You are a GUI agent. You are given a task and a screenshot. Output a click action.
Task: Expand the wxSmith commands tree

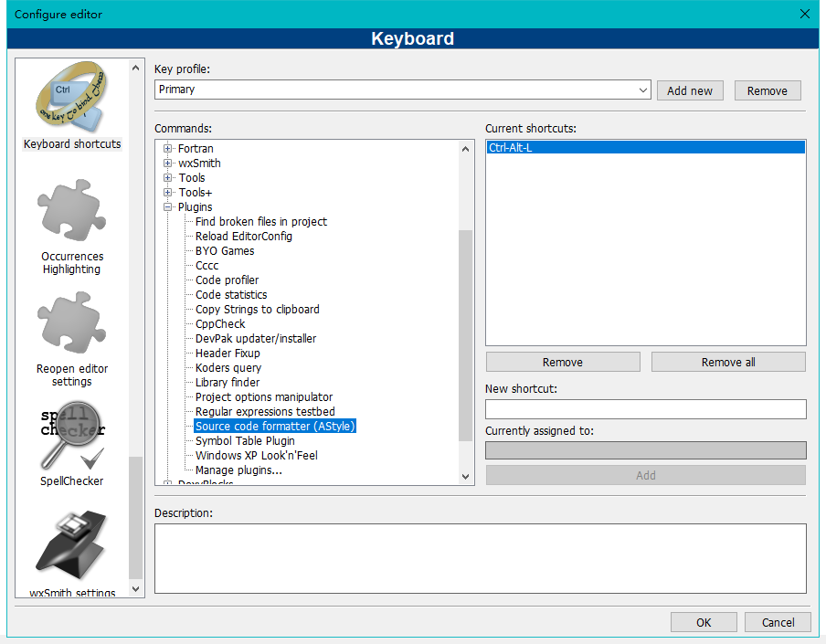pos(167,163)
